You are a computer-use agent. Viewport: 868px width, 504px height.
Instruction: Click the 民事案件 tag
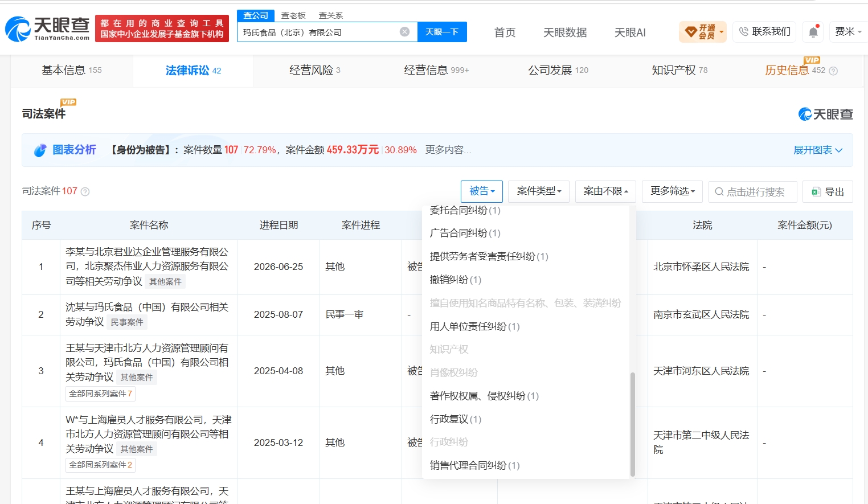pos(127,322)
